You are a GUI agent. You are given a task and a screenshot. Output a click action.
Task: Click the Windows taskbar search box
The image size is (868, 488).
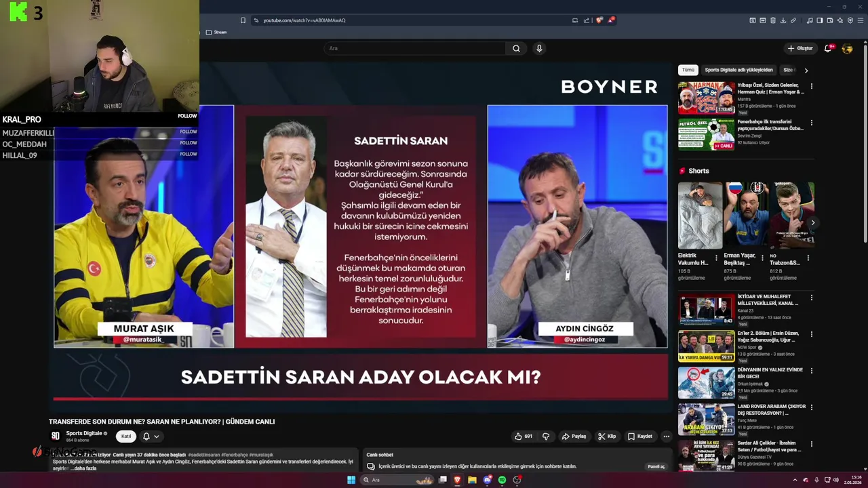pyautogui.click(x=398, y=480)
